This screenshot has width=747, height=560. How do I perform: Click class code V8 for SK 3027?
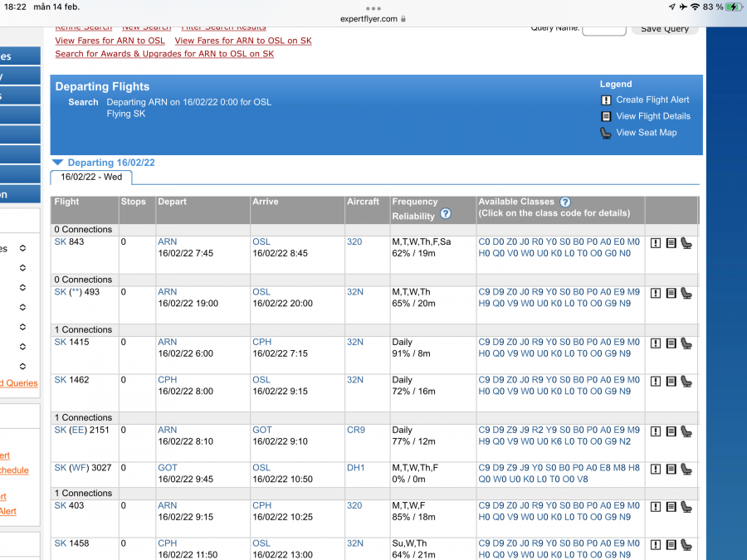point(582,479)
